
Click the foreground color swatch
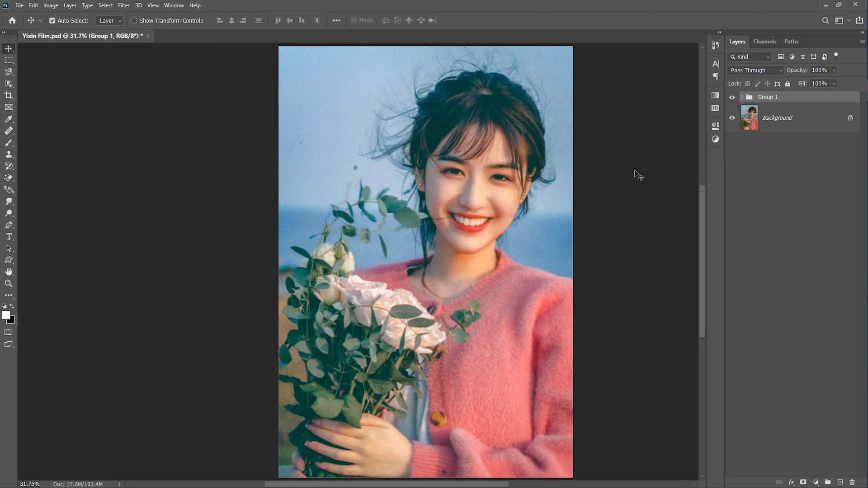coord(6,315)
